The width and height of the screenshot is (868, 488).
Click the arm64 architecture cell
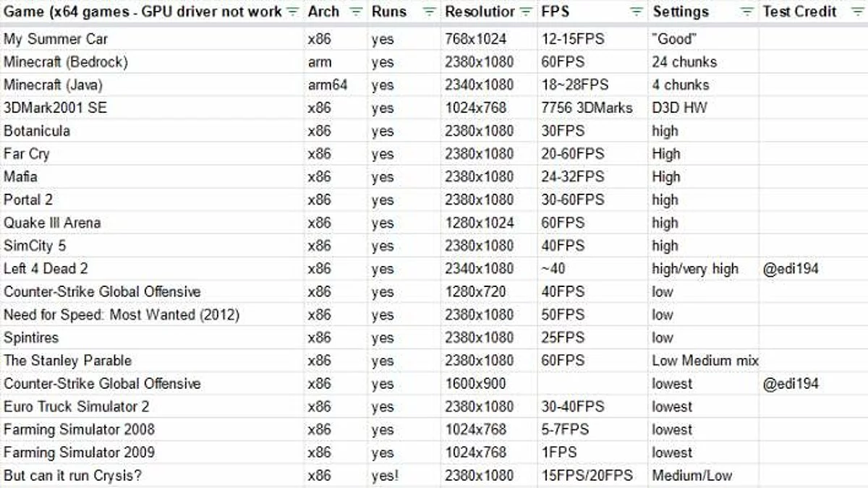(328, 85)
